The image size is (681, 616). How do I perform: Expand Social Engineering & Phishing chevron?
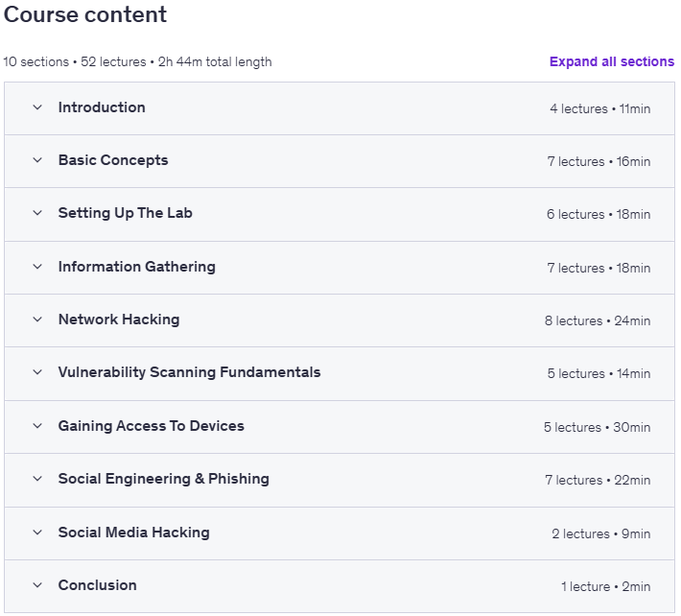click(37, 479)
